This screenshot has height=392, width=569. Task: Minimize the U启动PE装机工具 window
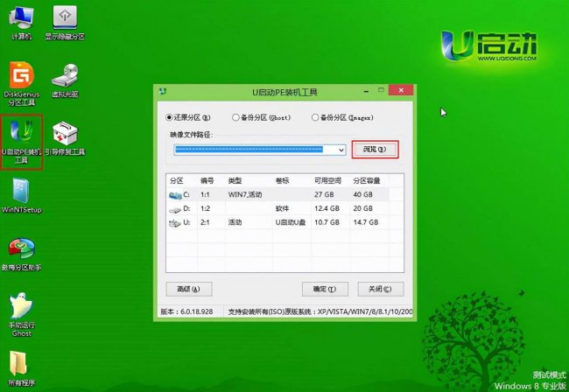(x=367, y=91)
